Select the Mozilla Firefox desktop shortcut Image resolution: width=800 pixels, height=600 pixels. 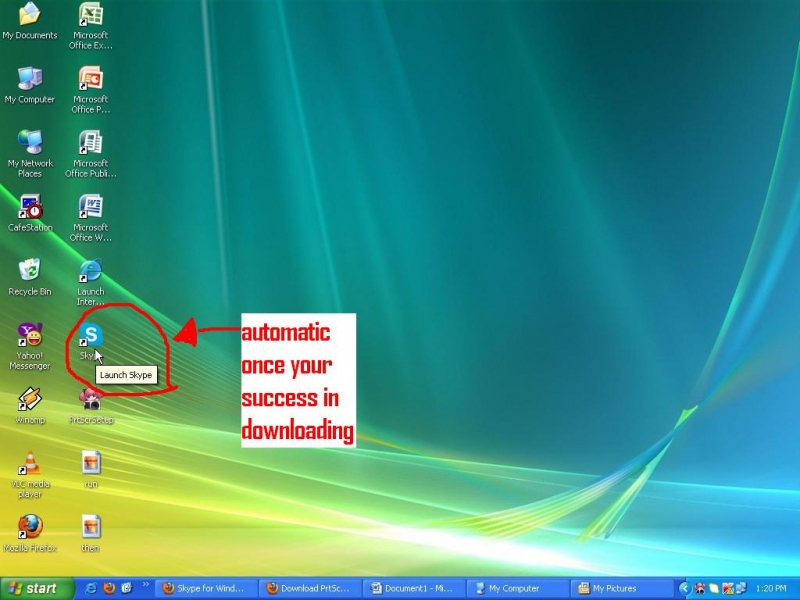click(x=30, y=534)
